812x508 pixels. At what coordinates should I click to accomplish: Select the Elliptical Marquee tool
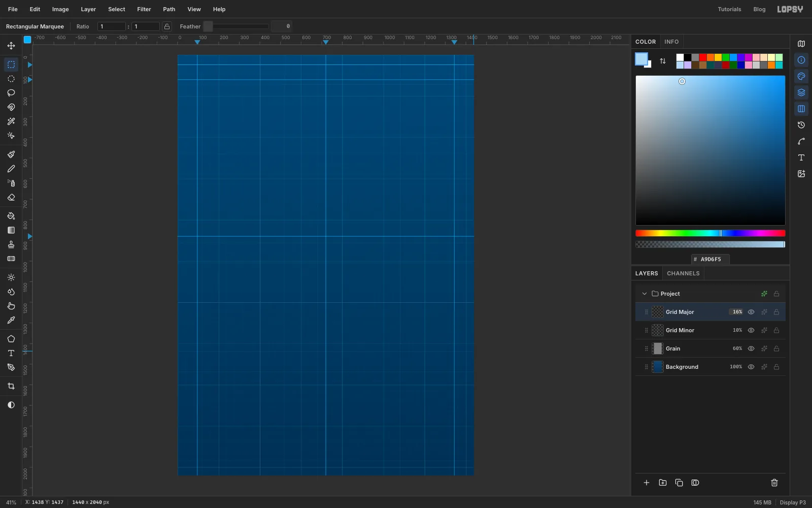point(11,79)
